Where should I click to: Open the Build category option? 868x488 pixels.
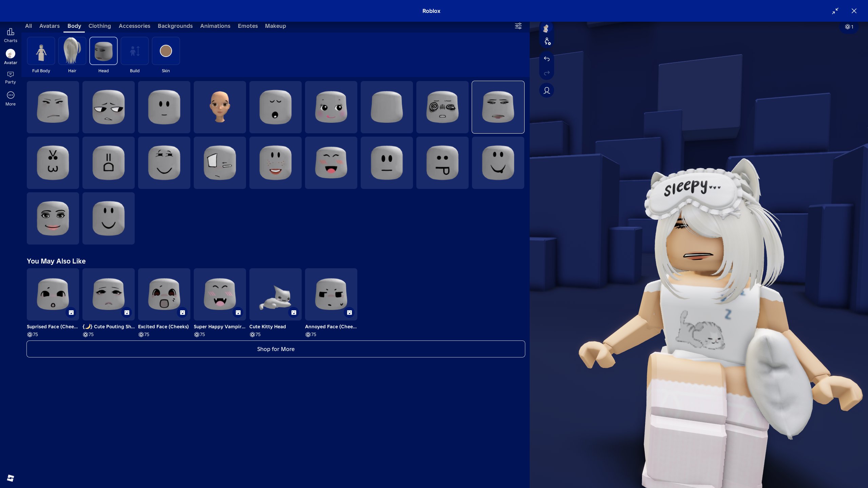pos(135,51)
